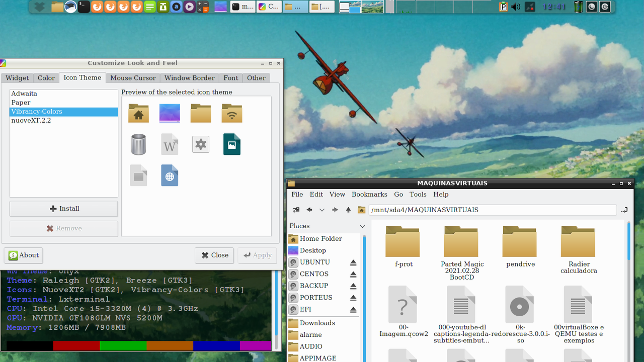Select nuoveXT.2.2 icon theme
The width and height of the screenshot is (644, 362).
[63, 121]
